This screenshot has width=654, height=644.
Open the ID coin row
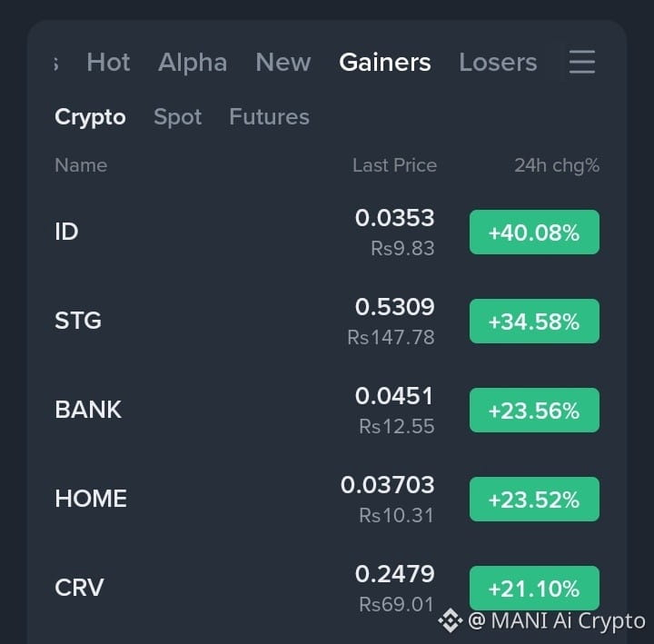point(327,232)
